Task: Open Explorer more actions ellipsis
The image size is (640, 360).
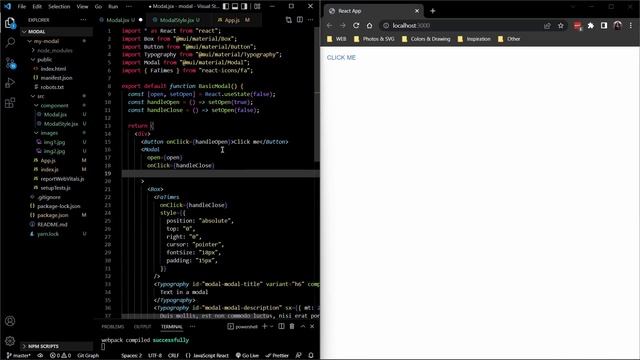Action: [x=83, y=20]
